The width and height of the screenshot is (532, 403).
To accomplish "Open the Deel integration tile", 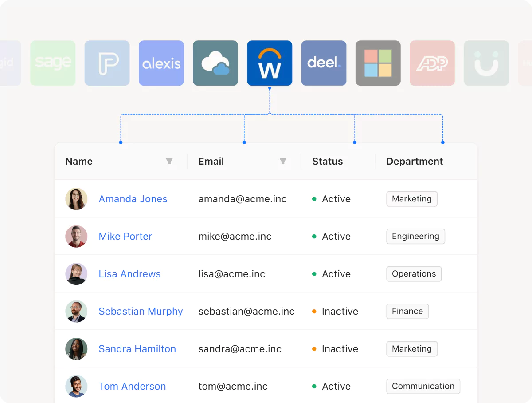I will click(324, 63).
